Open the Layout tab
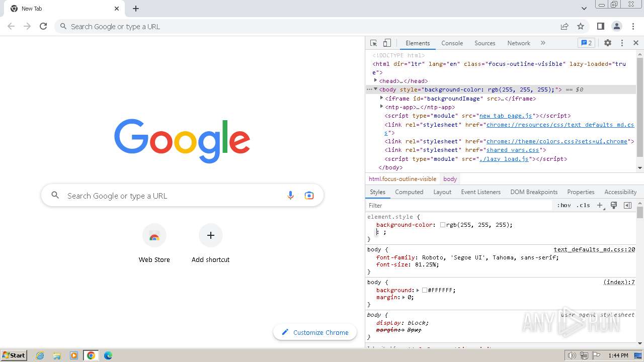The image size is (644, 362). [442, 192]
